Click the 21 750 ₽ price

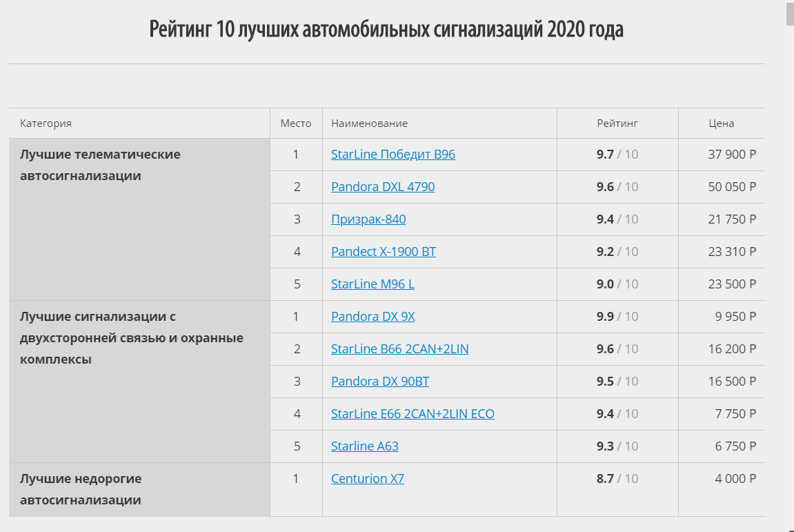[x=732, y=219]
